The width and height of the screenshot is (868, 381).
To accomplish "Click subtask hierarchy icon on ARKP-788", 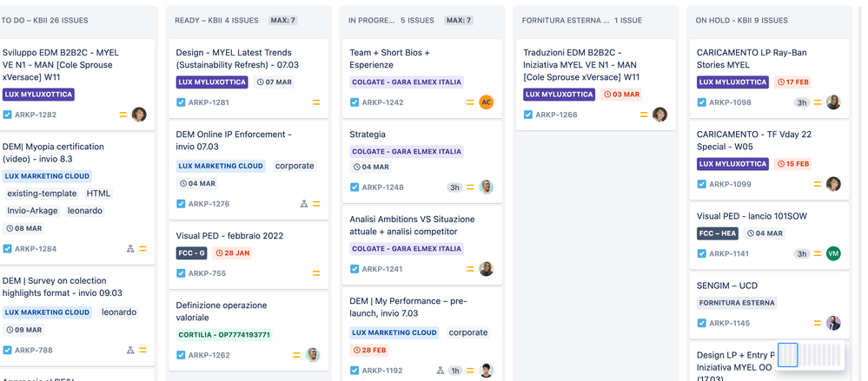I will click(130, 350).
